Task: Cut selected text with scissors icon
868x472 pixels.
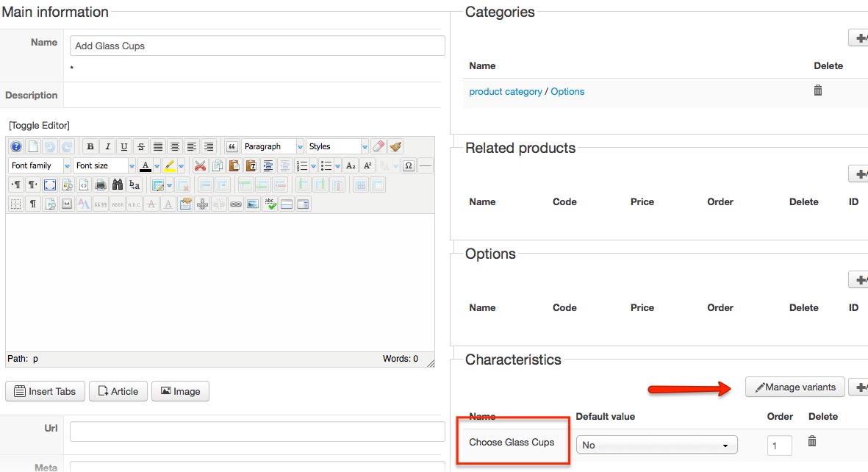Action: pos(199,165)
